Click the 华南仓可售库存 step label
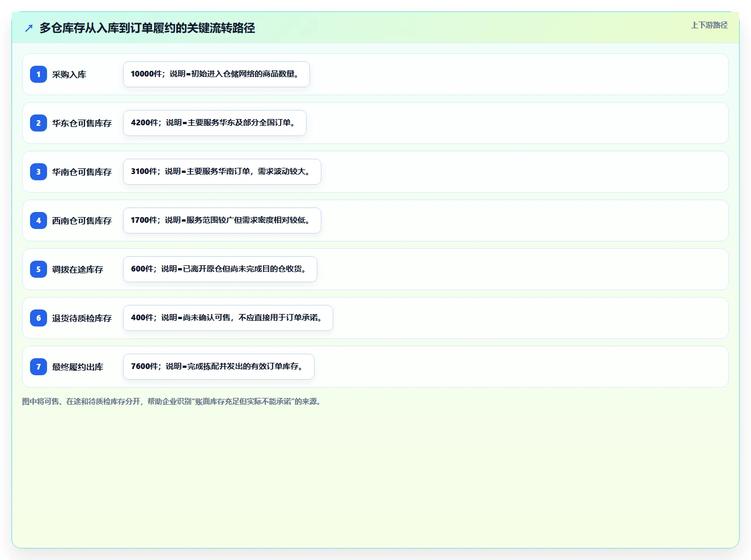Viewport: 751px width, 560px height. click(82, 172)
